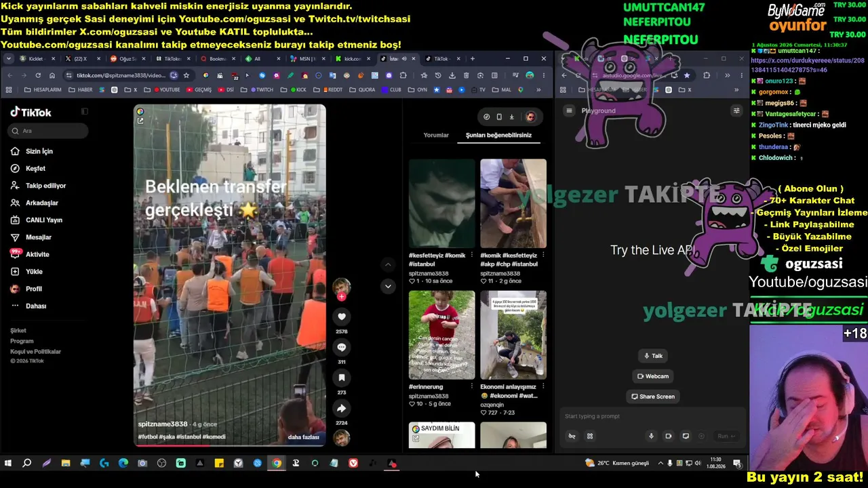Image resolution: width=868 pixels, height=488 pixels.
Task: Switch to the Kicklet browser tab
Action: pos(37,59)
